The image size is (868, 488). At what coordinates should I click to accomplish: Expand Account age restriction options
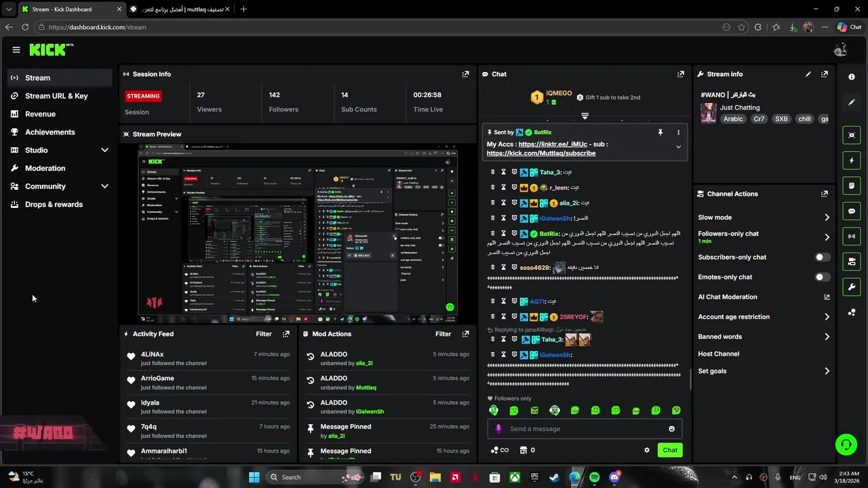tap(827, 317)
